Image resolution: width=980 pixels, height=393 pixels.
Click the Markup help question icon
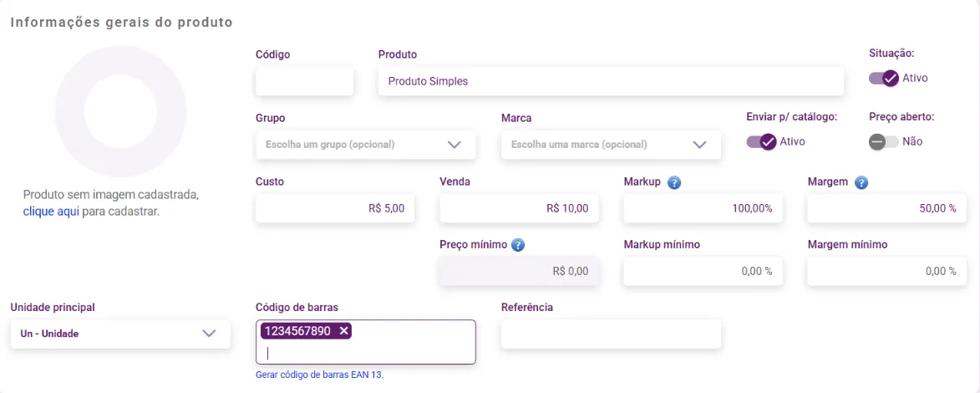point(673,183)
